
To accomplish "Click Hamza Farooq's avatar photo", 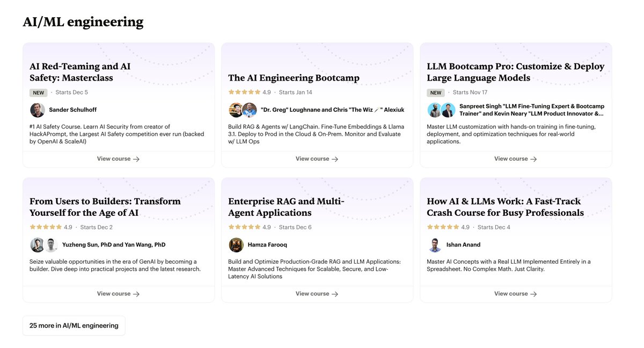I will 236,245.
